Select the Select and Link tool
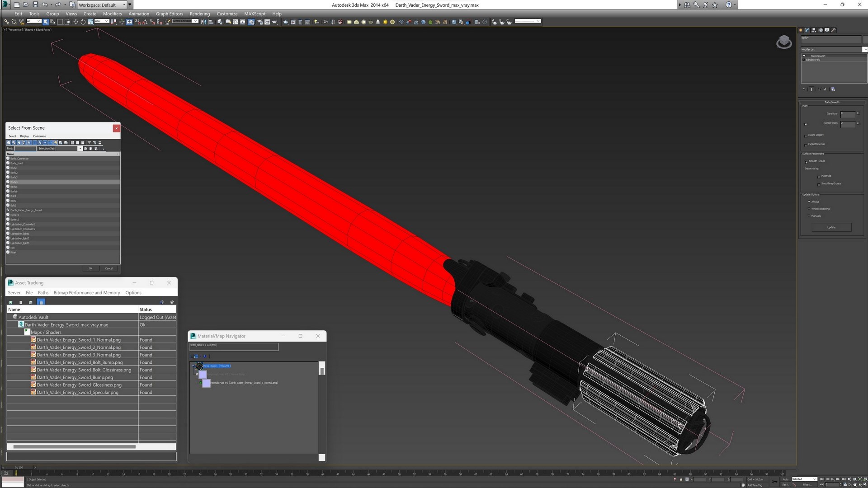 [x=6, y=22]
